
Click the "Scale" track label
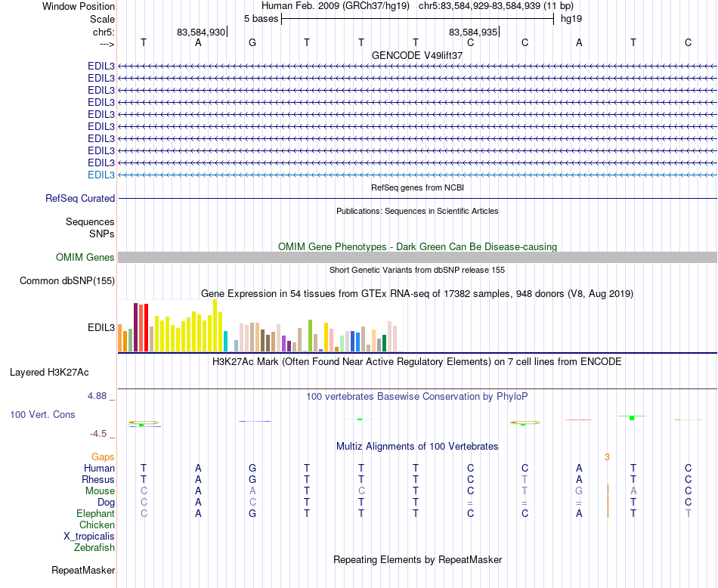[102, 19]
